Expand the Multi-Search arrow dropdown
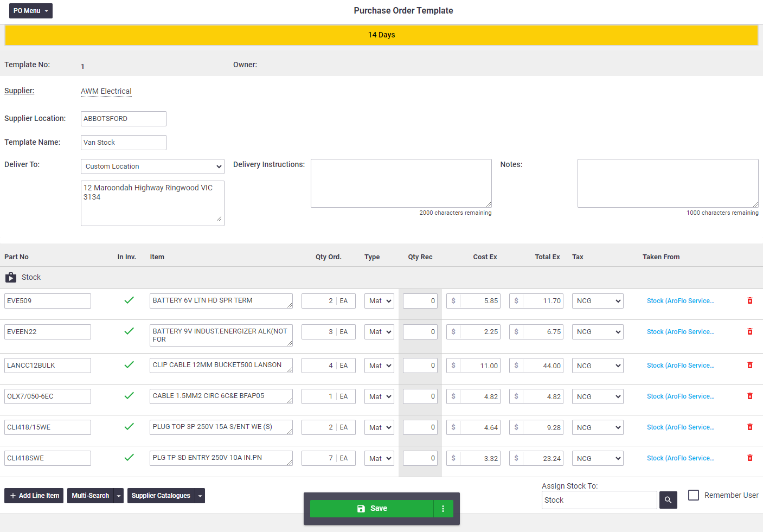This screenshot has width=763, height=532. (119, 496)
